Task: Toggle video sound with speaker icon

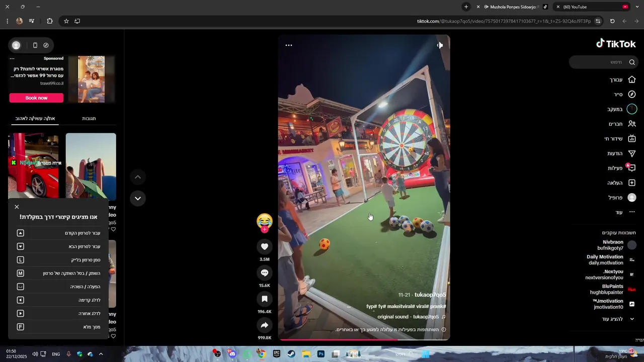Action: pyautogui.click(x=440, y=45)
